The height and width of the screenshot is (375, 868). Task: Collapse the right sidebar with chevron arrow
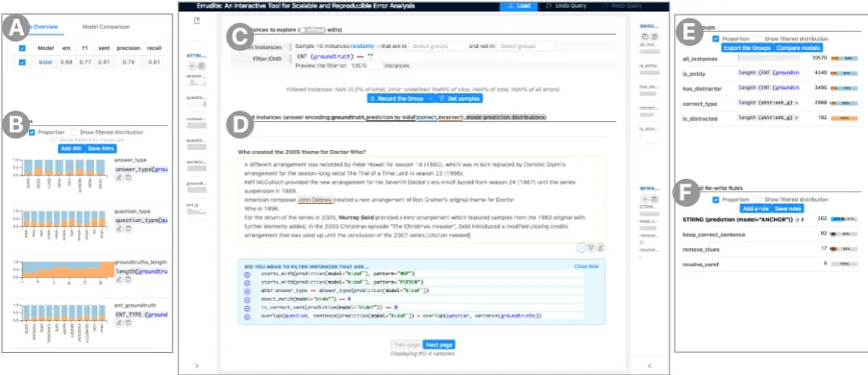[650, 365]
